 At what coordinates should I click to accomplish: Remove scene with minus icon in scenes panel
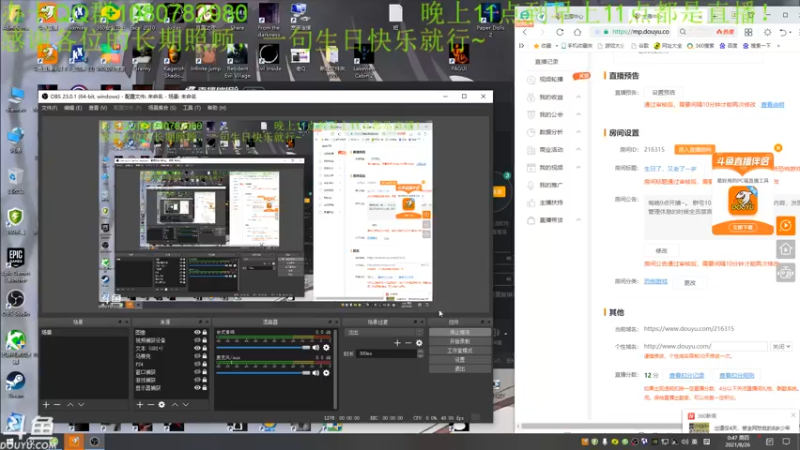pos(57,405)
